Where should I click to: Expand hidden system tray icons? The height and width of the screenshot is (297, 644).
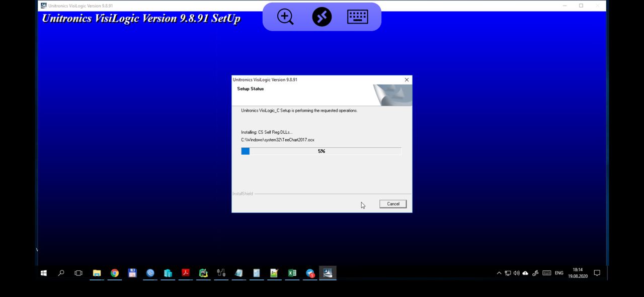[x=499, y=273]
